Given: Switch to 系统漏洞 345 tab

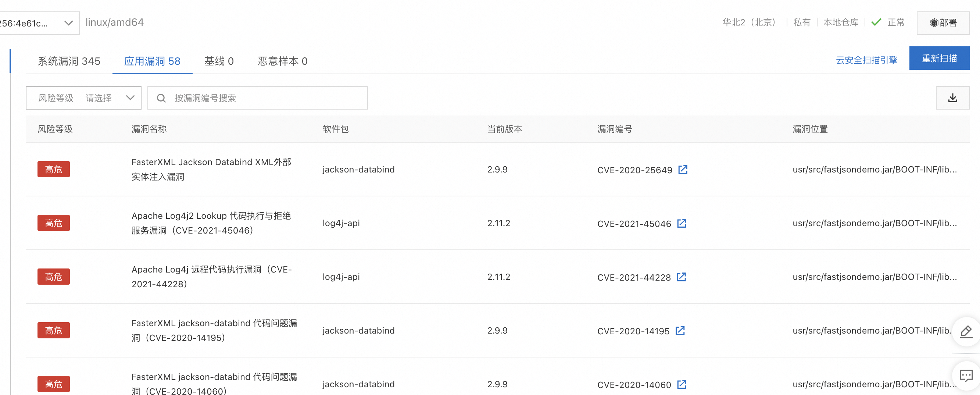Looking at the screenshot, I should click(69, 61).
